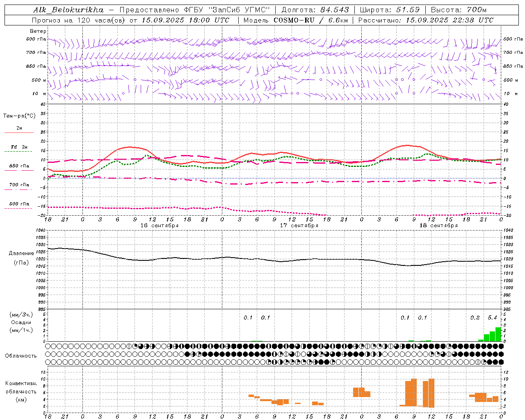Click the 16 сентября date label
525x420 pixels.
[x=159, y=226]
